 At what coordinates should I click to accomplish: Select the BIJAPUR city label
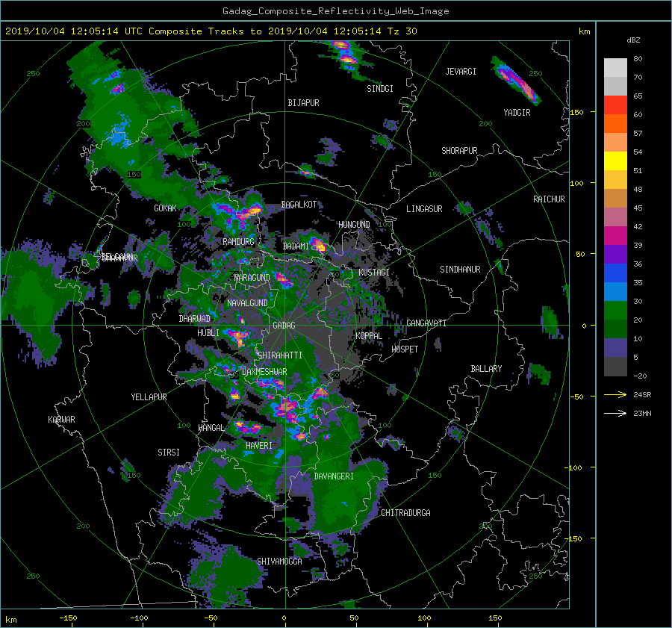tap(303, 103)
